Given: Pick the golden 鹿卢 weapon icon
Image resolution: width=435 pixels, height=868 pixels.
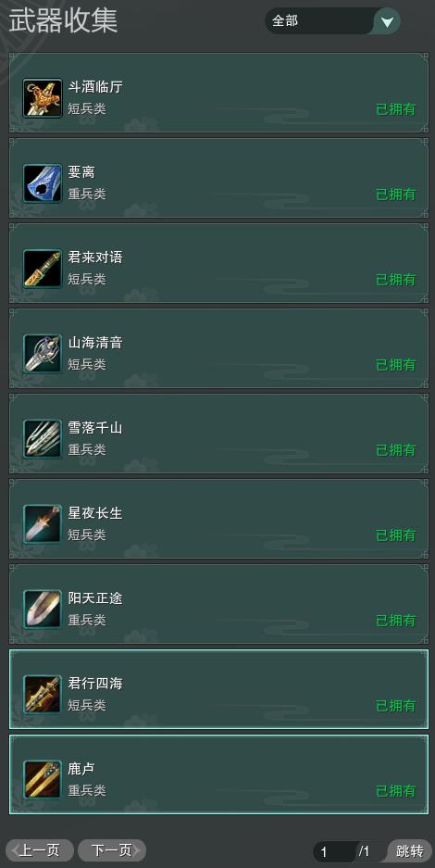Looking at the screenshot, I should [x=43, y=780].
